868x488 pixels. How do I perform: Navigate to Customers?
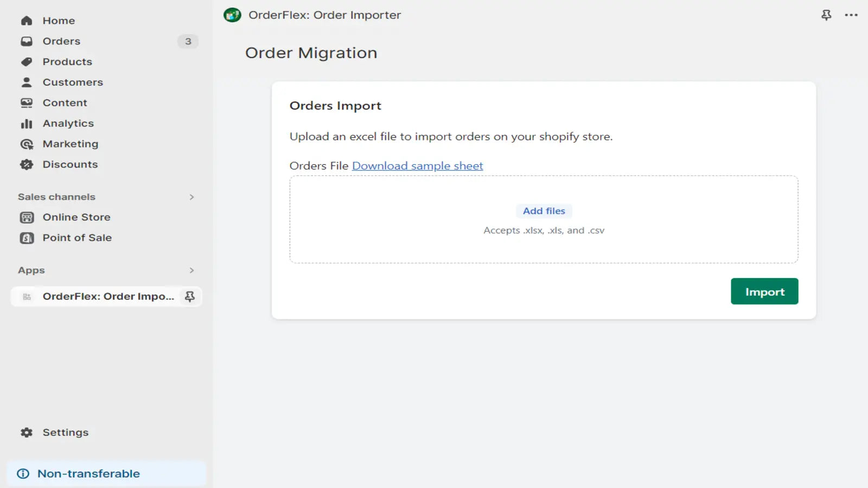click(x=73, y=82)
